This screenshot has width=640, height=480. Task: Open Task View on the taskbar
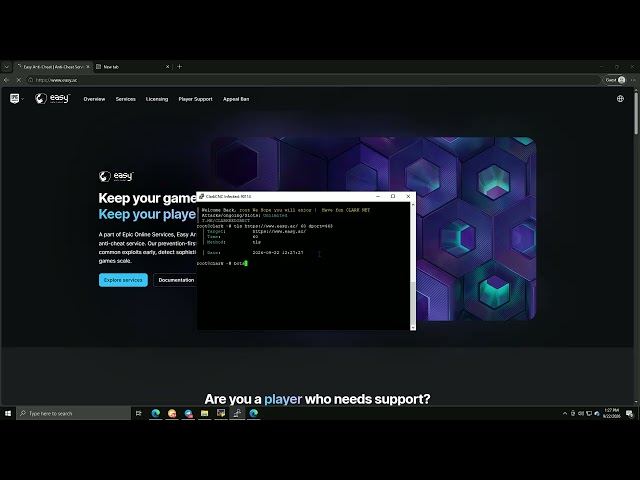[x=139, y=413]
